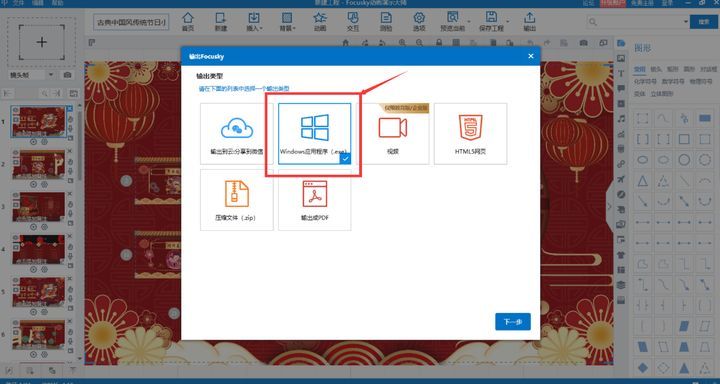Click the Options gear icon
This screenshot has width=720, height=384.
[x=419, y=22]
